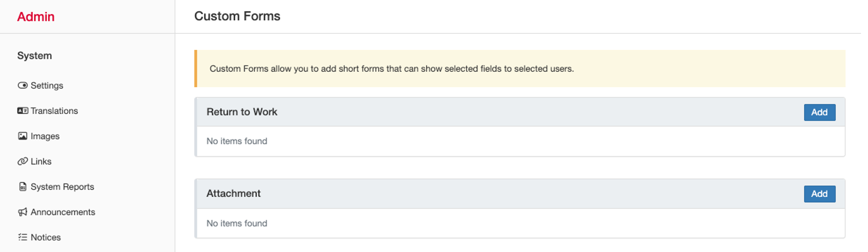Click the Translations language icon
The width and height of the screenshot is (868, 252).
[22, 111]
